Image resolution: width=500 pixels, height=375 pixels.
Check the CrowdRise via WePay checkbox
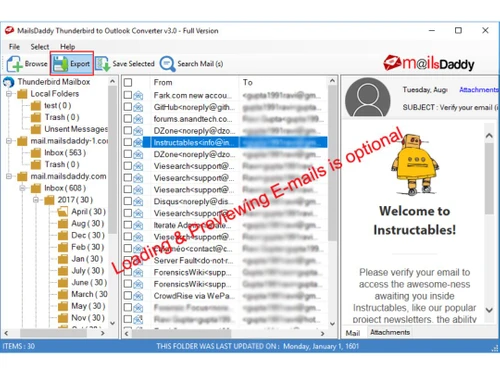[x=128, y=295]
